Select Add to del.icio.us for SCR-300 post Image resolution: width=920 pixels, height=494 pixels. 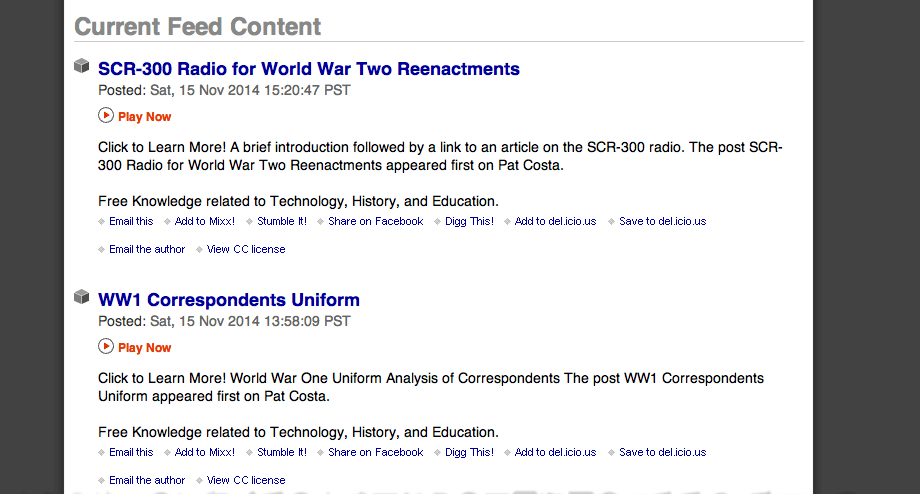tap(555, 221)
